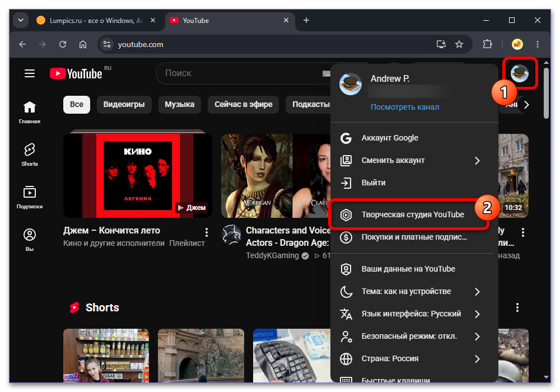Click the Поиск search field
560x392 pixels.
(243, 73)
